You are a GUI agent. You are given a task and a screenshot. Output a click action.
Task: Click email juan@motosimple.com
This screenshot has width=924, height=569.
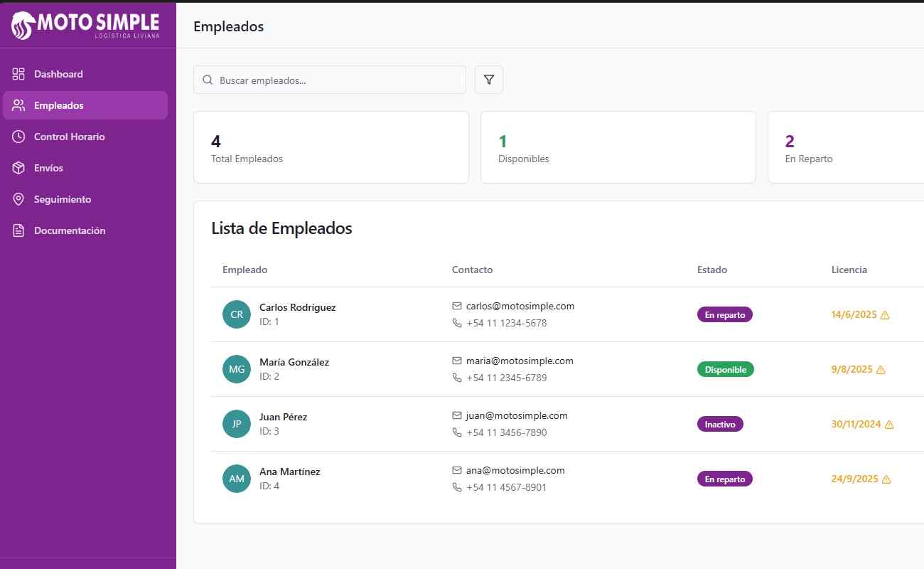(x=517, y=415)
